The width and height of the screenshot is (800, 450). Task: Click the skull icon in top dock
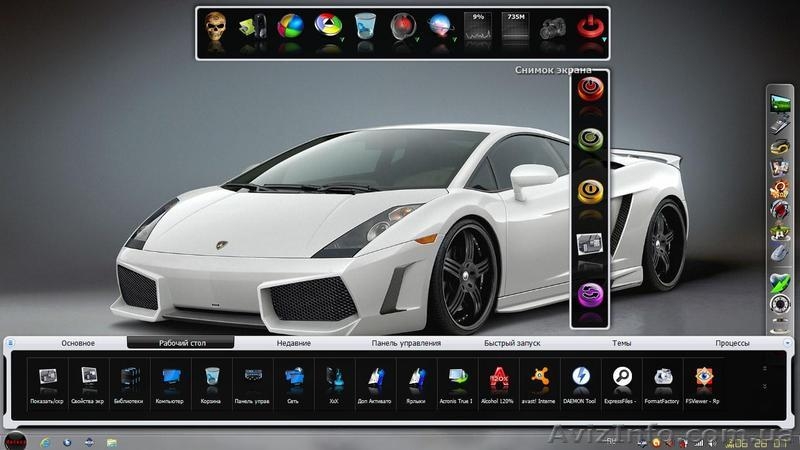click(215, 29)
